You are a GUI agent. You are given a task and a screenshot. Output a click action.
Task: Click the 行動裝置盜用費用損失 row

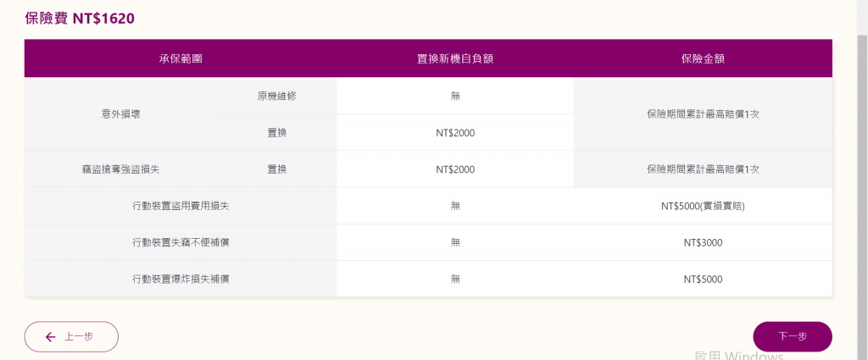tap(428, 206)
